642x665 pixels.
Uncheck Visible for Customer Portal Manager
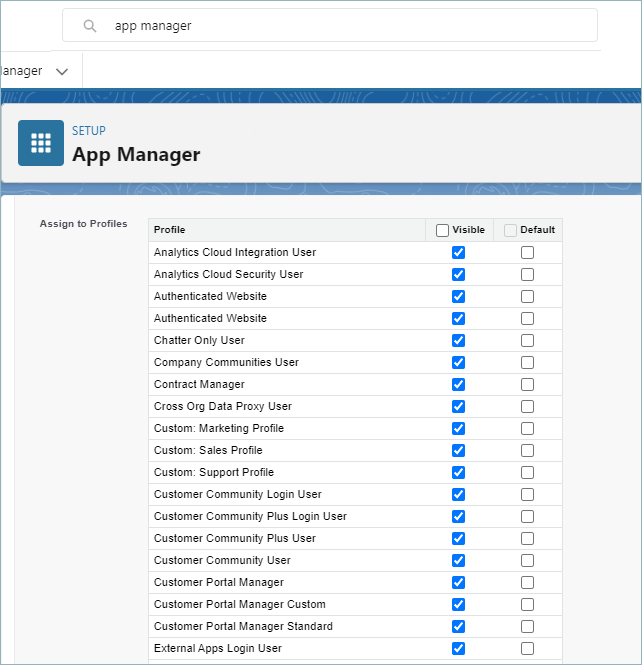tap(458, 583)
